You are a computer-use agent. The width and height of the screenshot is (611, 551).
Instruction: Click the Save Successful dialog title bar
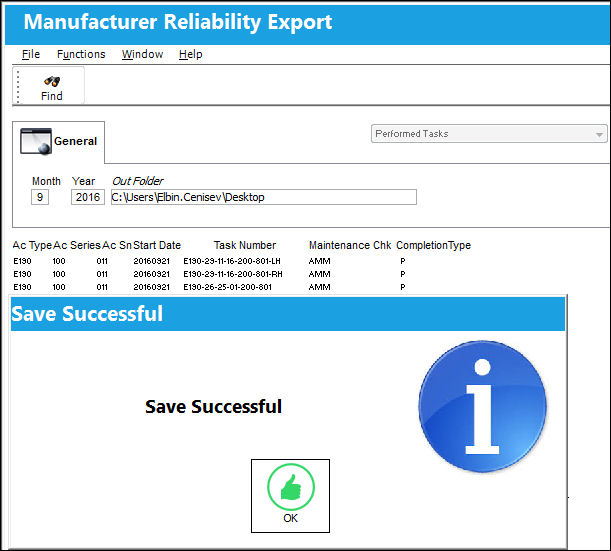click(x=288, y=314)
